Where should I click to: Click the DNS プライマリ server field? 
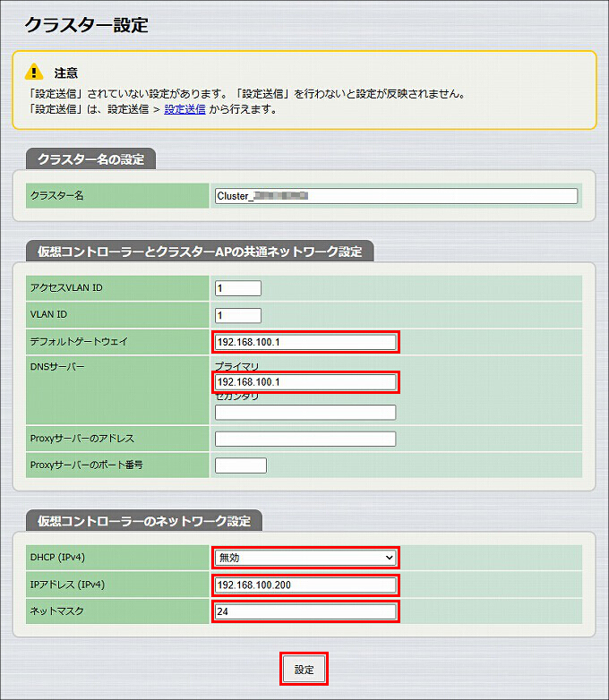[x=305, y=382]
